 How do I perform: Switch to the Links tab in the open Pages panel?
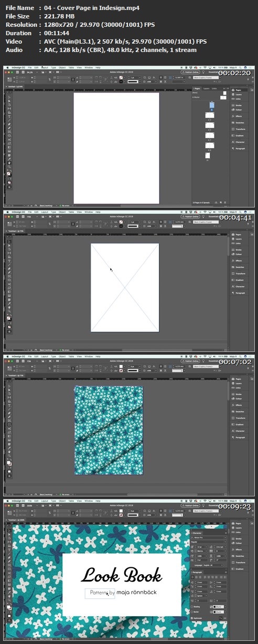214,89
